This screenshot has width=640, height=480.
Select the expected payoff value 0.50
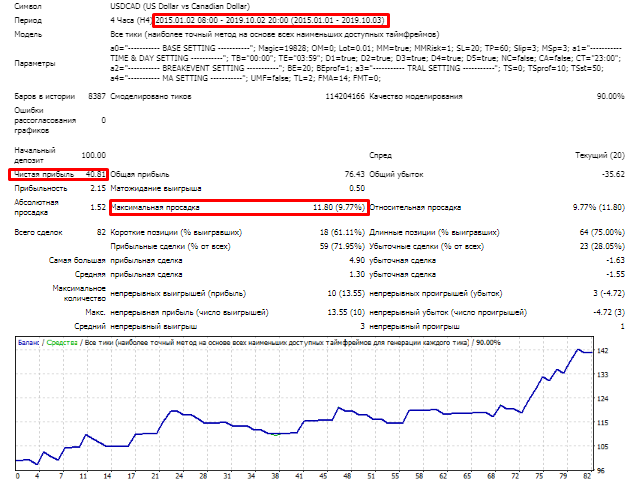(x=357, y=189)
